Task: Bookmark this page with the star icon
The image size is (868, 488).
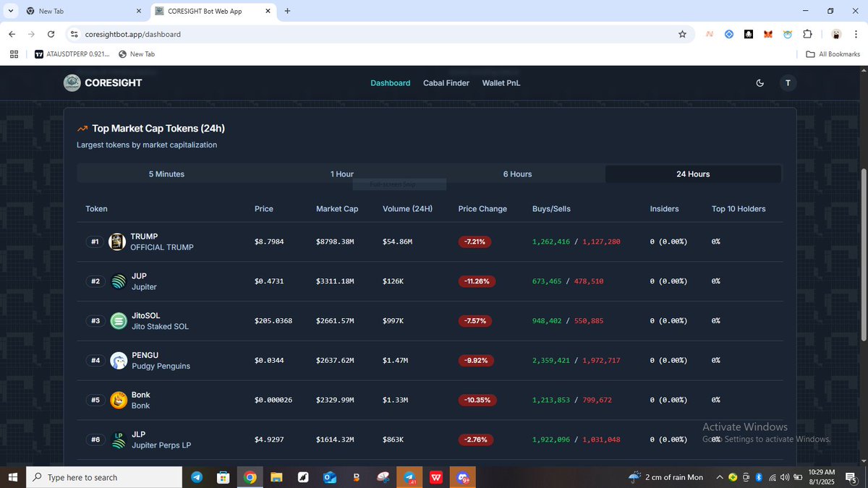Action: click(682, 34)
